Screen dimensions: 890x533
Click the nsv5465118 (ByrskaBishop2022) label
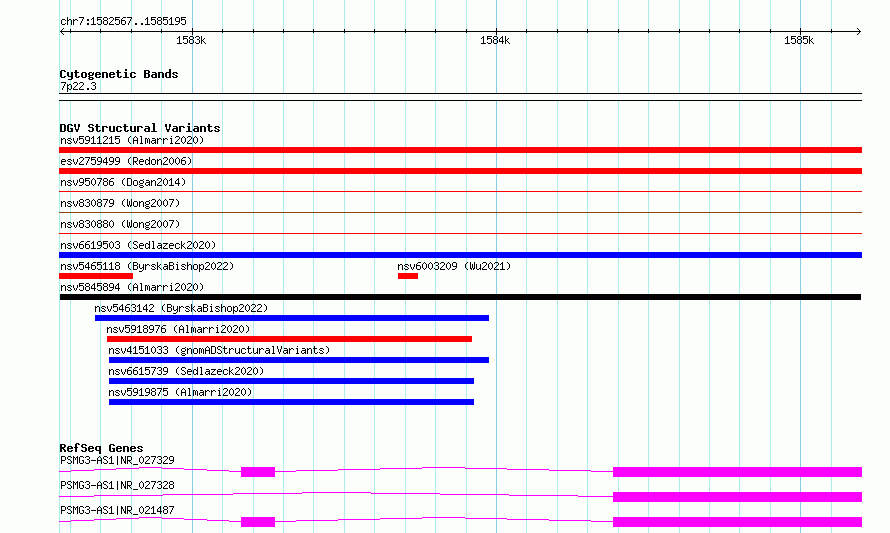click(147, 266)
